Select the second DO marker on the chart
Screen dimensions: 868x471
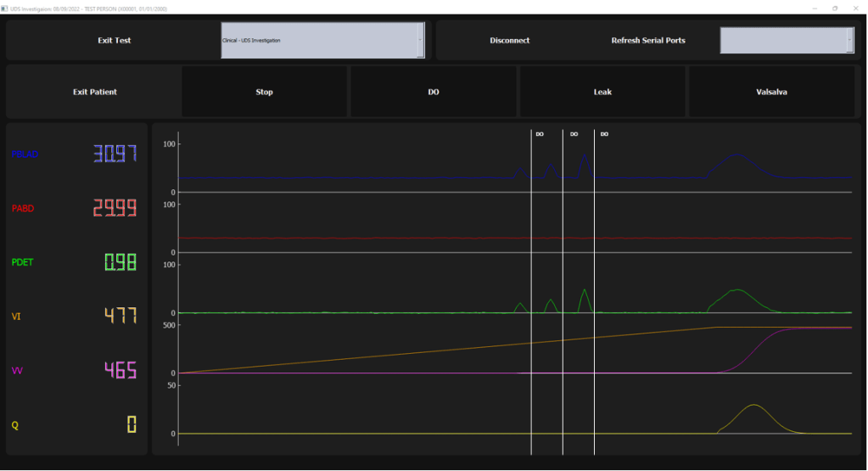[574, 134]
